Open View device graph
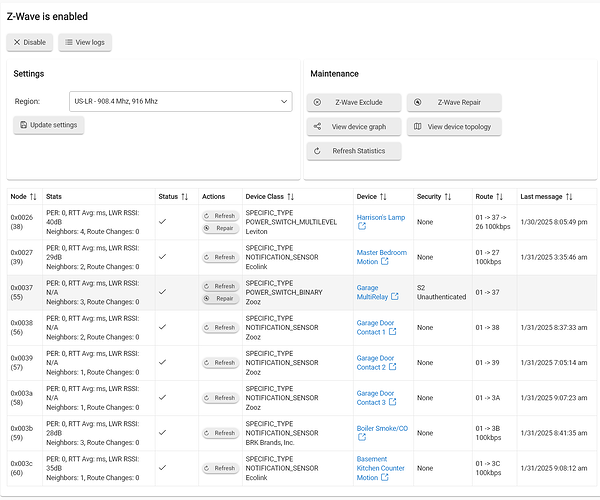Screen dimensions: 600x500 pyautogui.click(x=354, y=127)
